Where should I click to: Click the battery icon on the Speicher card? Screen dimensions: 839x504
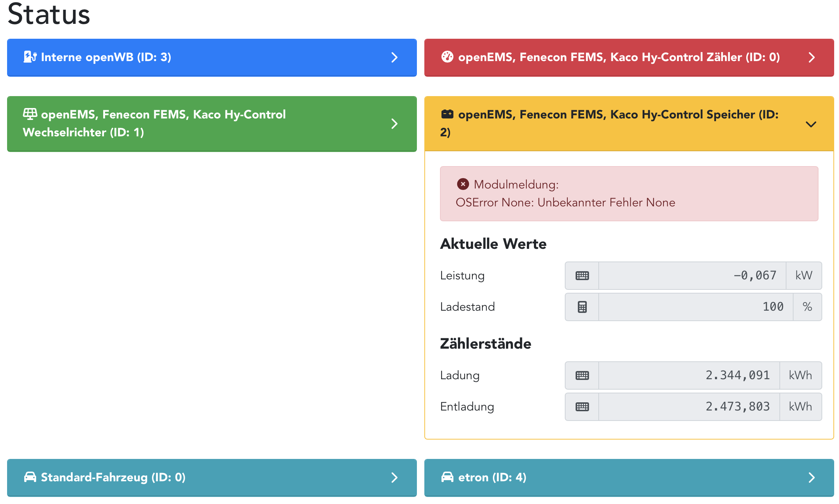click(x=447, y=114)
